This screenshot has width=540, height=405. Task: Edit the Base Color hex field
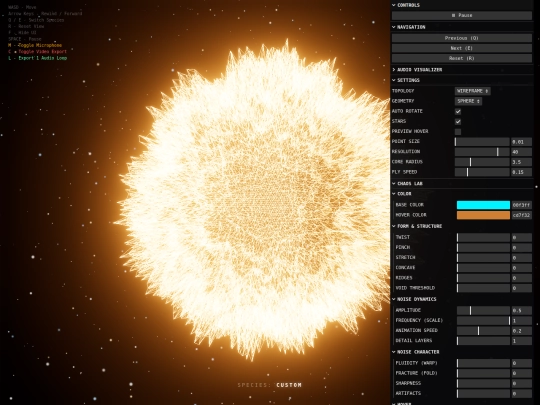click(521, 205)
